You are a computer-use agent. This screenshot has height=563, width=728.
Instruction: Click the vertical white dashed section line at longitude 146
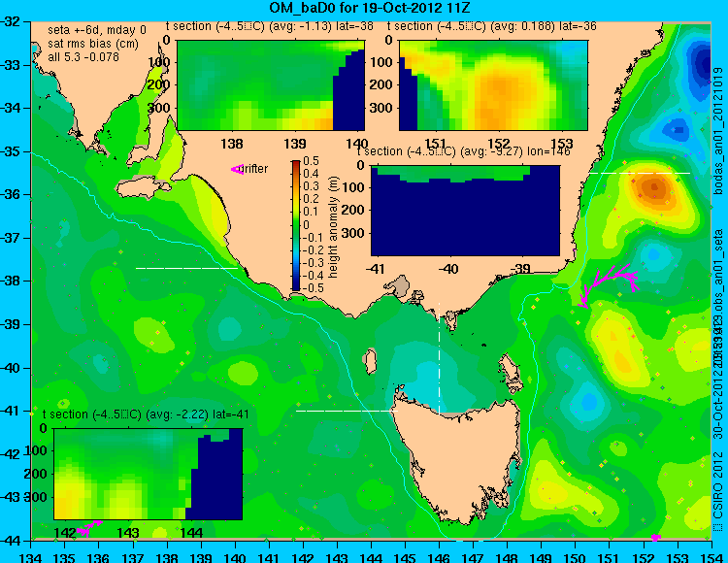pyautogui.click(x=439, y=358)
